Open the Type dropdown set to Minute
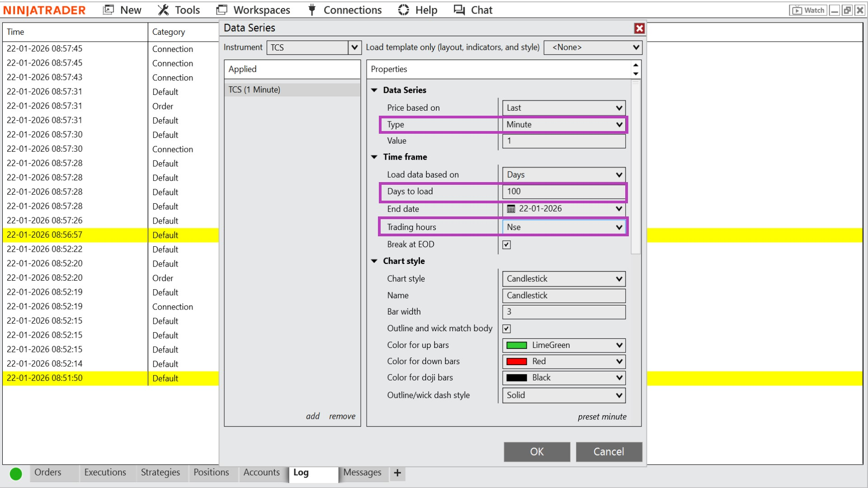 click(x=564, y=125)
